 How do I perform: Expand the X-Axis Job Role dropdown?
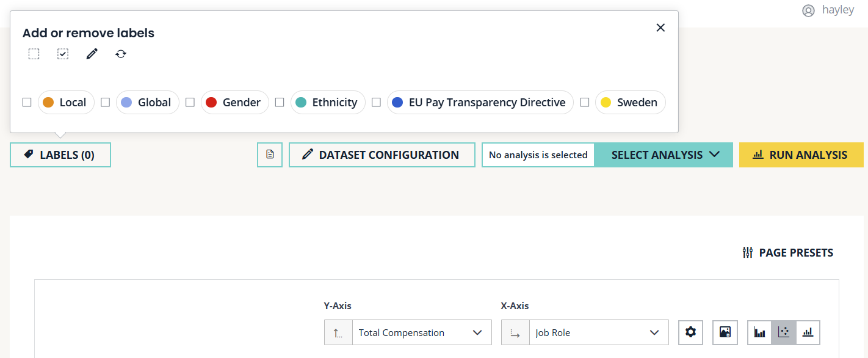598,333
